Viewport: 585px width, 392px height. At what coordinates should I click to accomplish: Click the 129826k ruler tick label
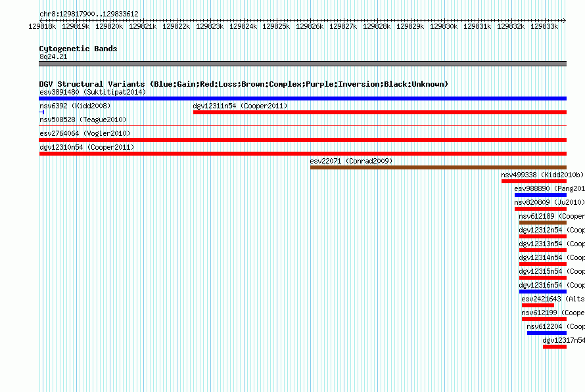click(x=310, y=26)
